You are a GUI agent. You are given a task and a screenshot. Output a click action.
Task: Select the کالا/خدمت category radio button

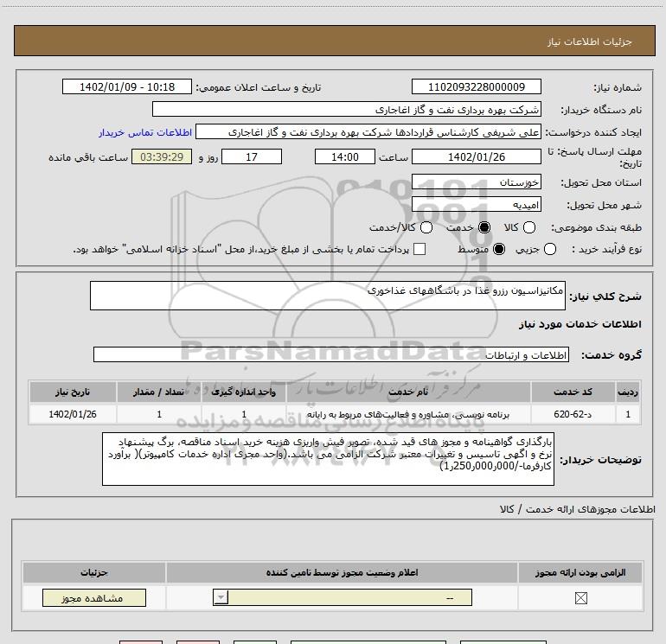click(x=426, y=227)
